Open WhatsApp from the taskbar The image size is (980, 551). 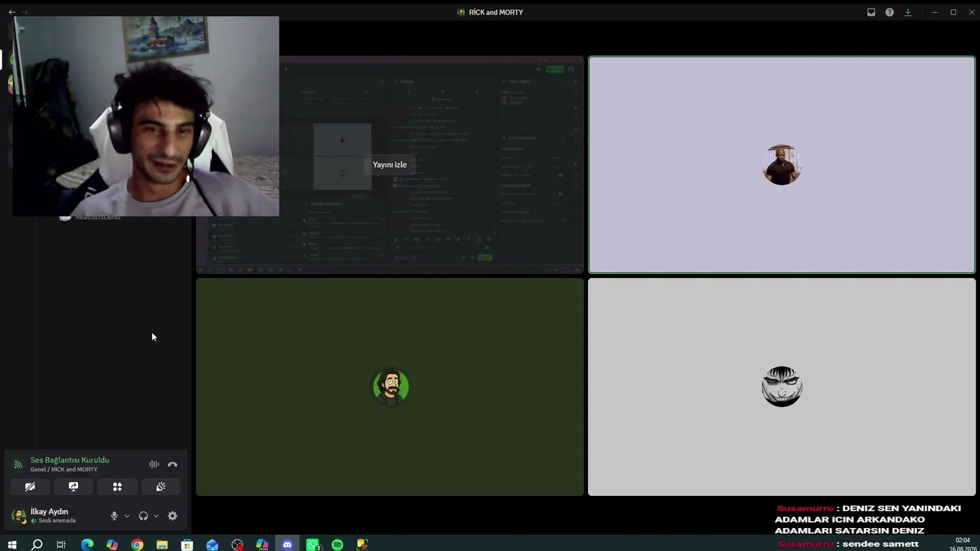tap(312, 545)
